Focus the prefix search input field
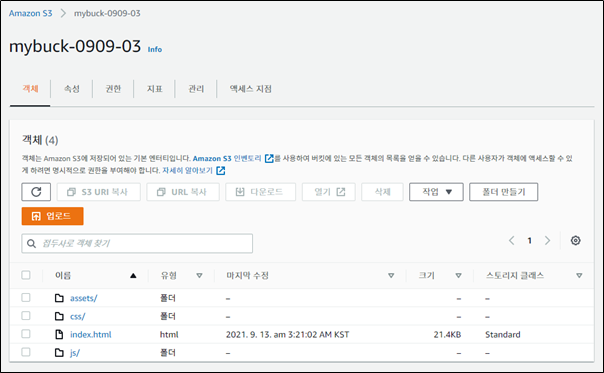604x373 pixels. coord(137,244)
